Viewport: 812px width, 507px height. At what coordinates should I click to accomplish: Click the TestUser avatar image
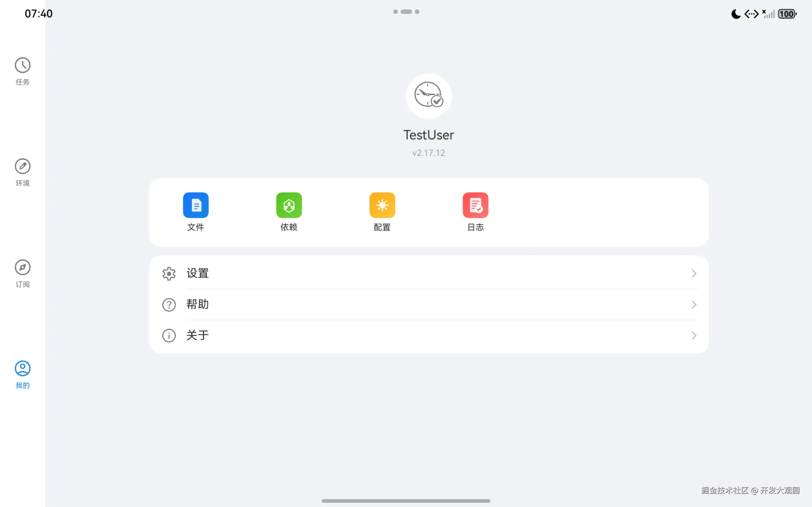(x=429, y=96)
